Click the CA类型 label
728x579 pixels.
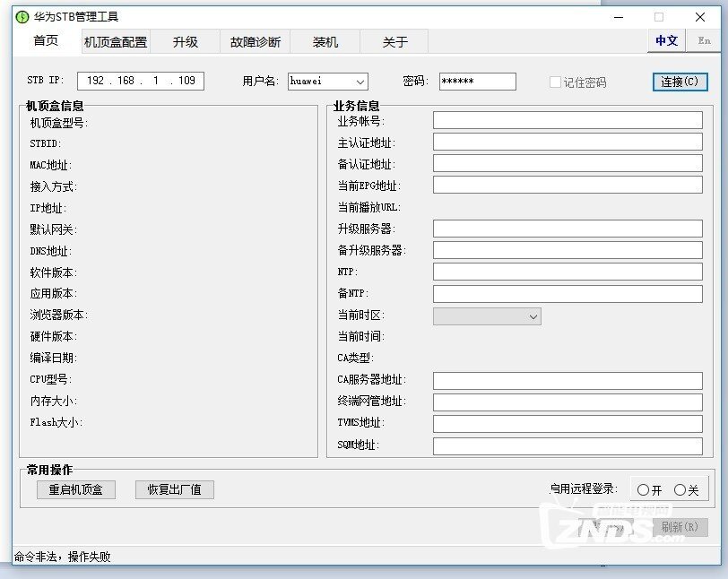tap(356, 358)
